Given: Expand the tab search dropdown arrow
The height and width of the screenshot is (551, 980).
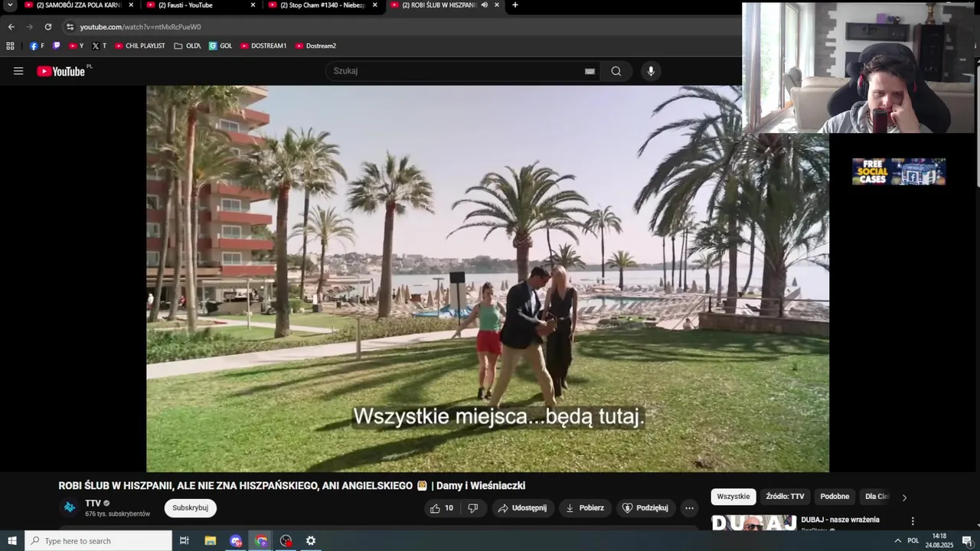Looking at the screenshot, I should 10,5.
